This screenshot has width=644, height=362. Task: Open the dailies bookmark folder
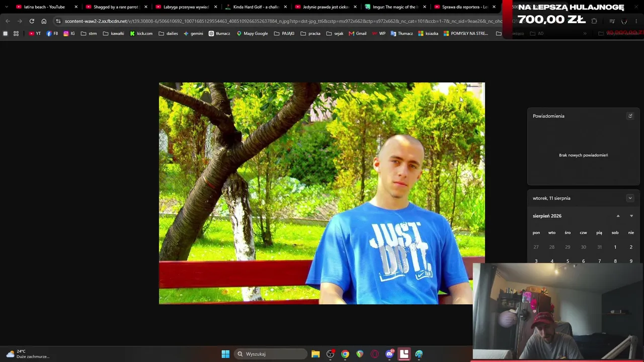pyautogui.click(x=168, y=34)
